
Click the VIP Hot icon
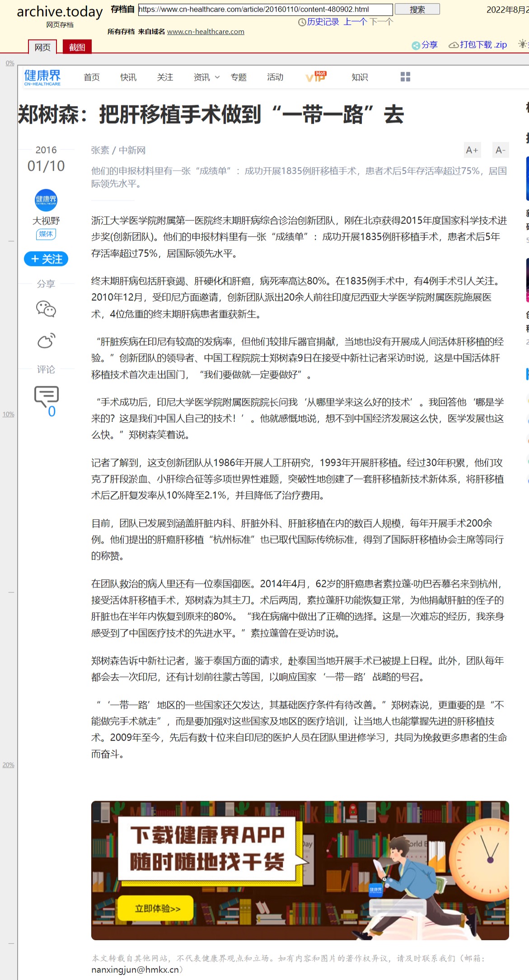tap(316, 77)
